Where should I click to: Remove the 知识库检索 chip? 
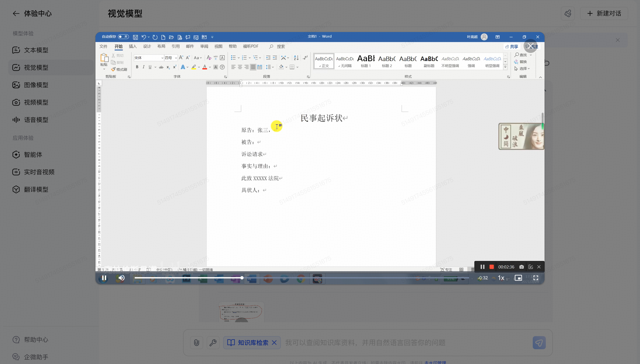click(274, 342)
